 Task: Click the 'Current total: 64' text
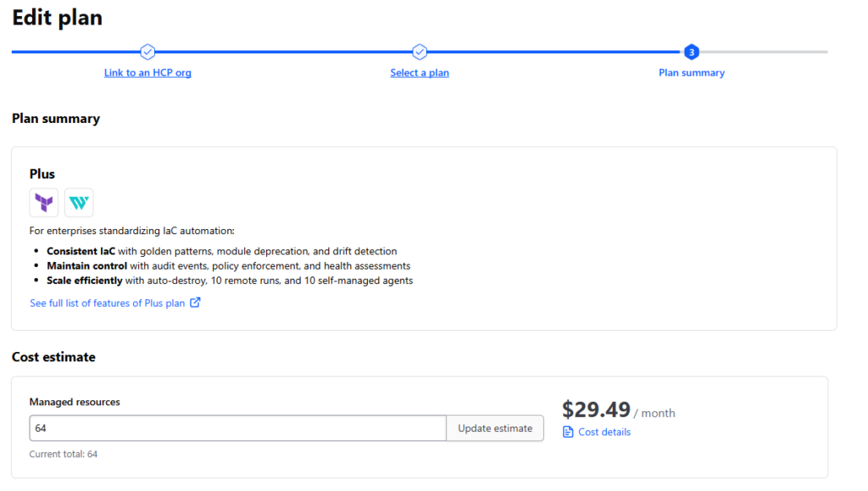click(63, 454)
